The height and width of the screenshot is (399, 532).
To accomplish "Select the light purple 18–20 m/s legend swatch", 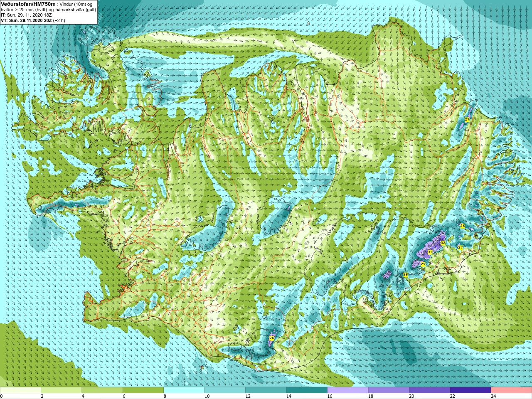I will pyautogui.click(x=389, y=390).
